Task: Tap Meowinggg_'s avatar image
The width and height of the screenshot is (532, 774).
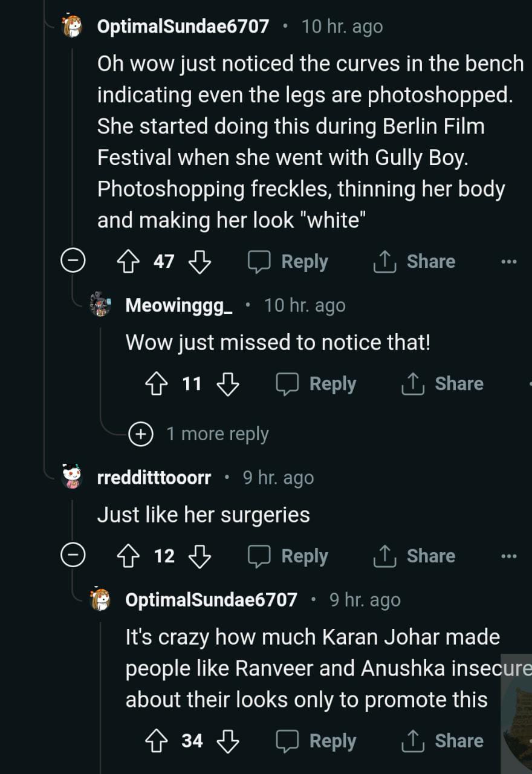Action: click(100, 305)
